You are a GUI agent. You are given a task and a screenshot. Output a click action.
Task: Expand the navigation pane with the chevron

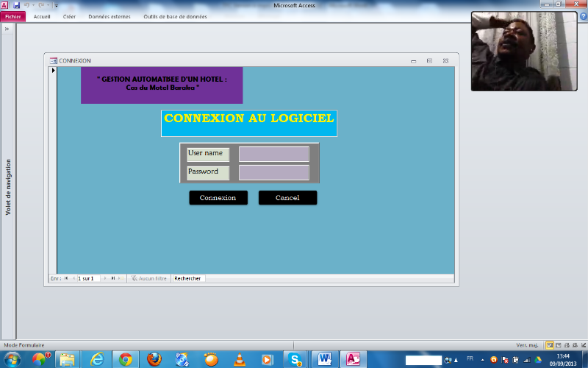(x=7, y=29)
